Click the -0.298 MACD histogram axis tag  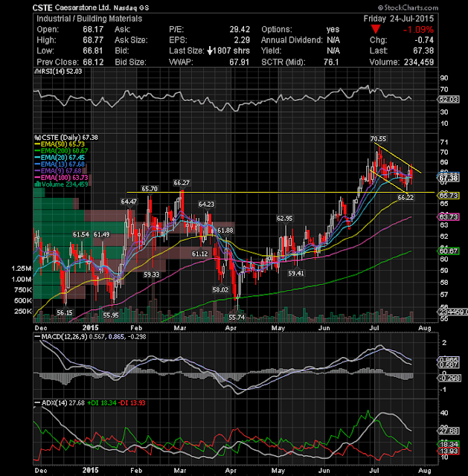[449, 378]
